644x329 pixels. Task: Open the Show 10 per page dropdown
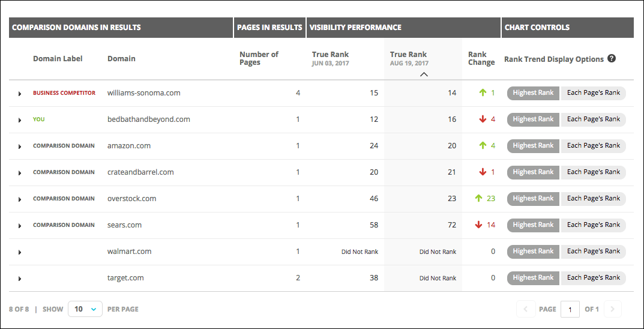[85, 309]
